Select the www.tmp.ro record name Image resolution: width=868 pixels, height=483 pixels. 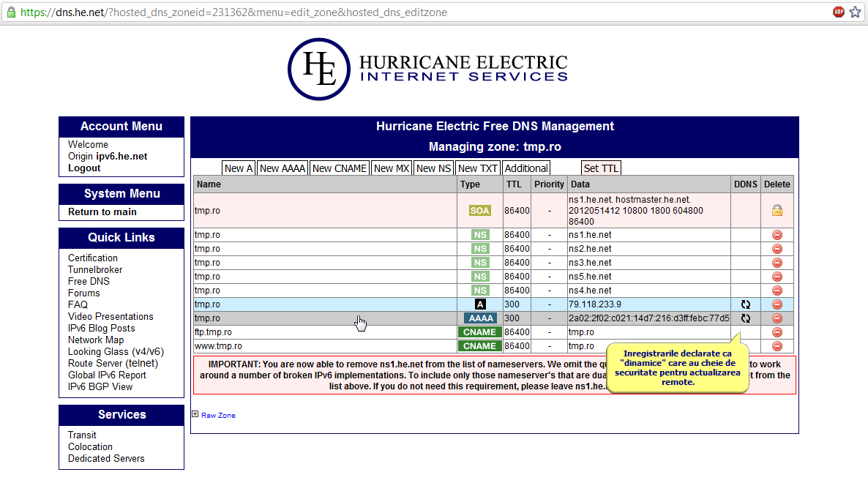click(x=218, y=346)
